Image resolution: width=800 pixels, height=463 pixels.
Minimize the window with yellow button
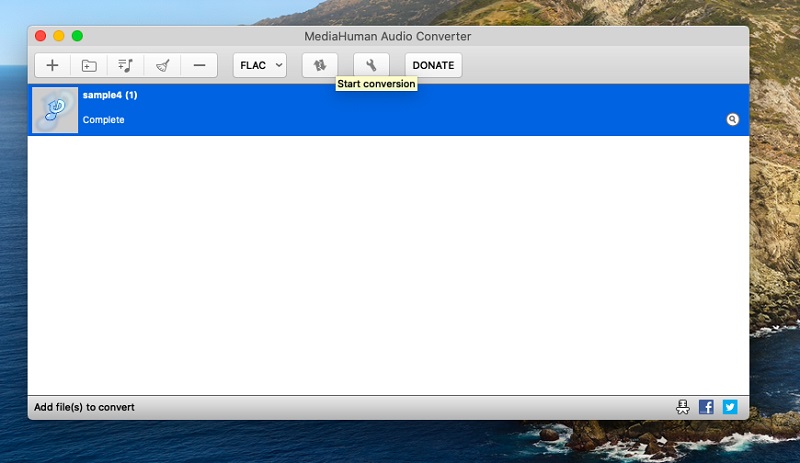pos(59,36)
